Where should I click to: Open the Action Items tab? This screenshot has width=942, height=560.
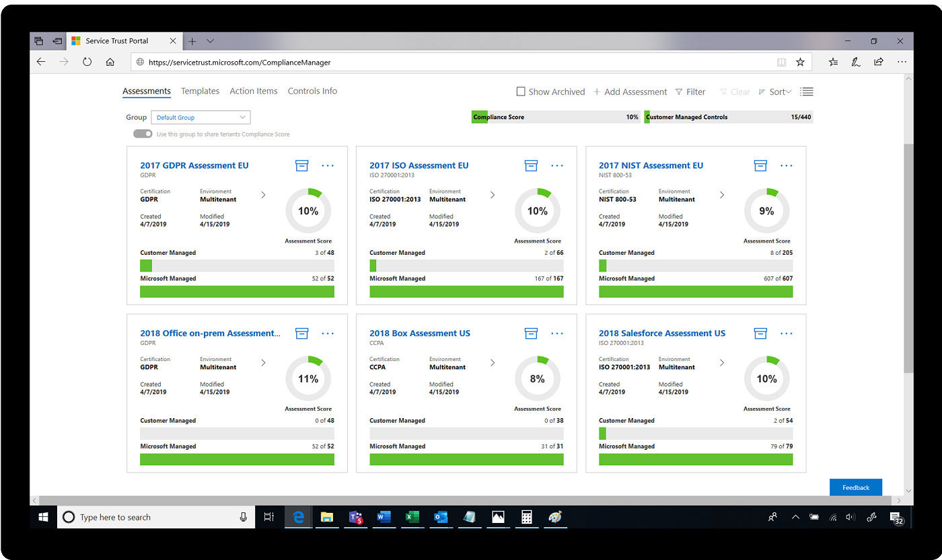(x=254, y=91)
